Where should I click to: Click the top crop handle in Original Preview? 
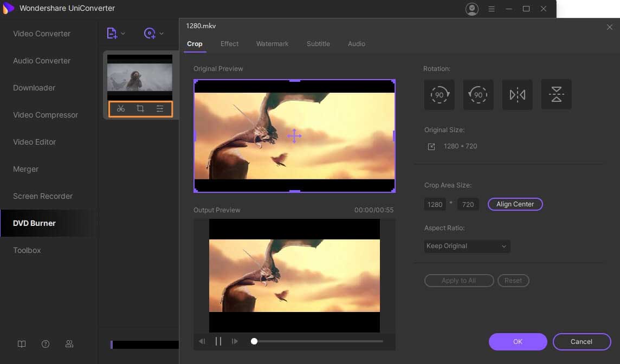[295, 81]
